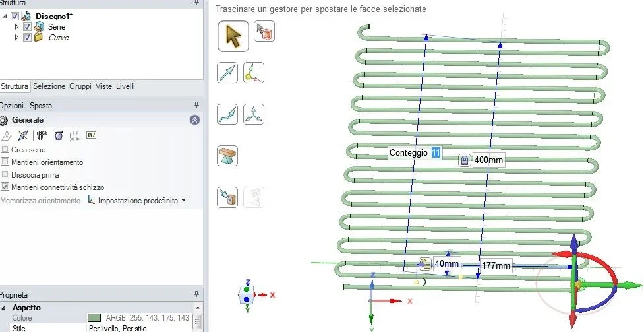644x332 pixels.
Task: Click the Conteggio count input field
Action: click(x=435, y=152)
